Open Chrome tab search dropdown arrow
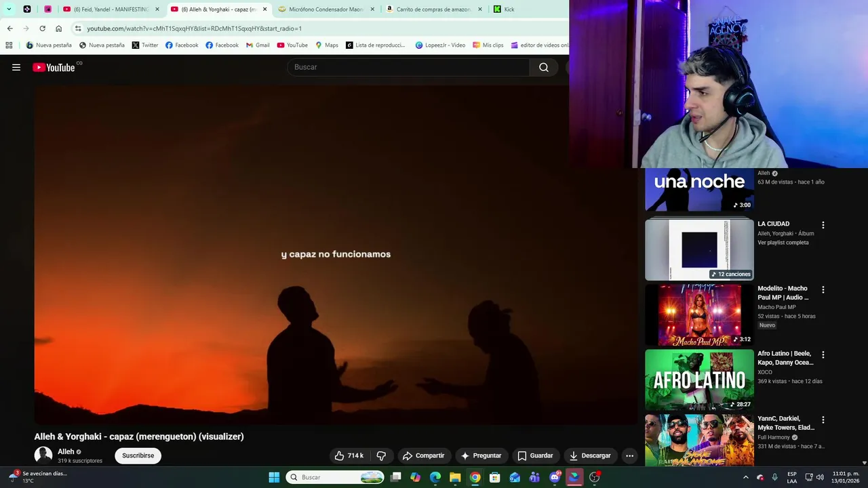This screenshot has width=868, height=488. (x=9, y=9)
